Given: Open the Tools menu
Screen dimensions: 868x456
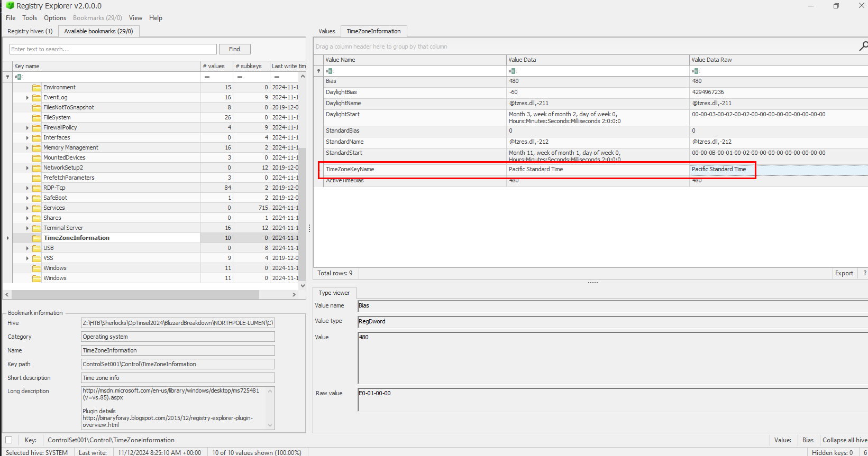Looking at the screenshot, I should click(x=30, y=18).
